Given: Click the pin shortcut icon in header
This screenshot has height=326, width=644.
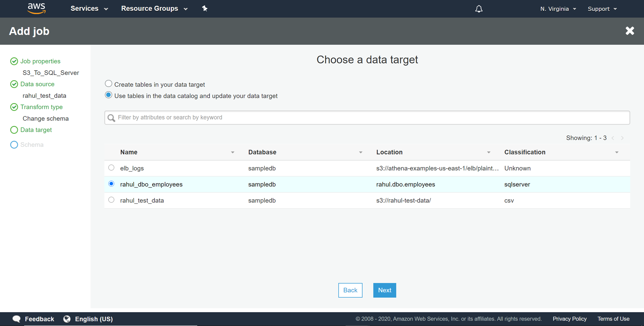Looking at the screenshot, I should [x=205, y=9].
